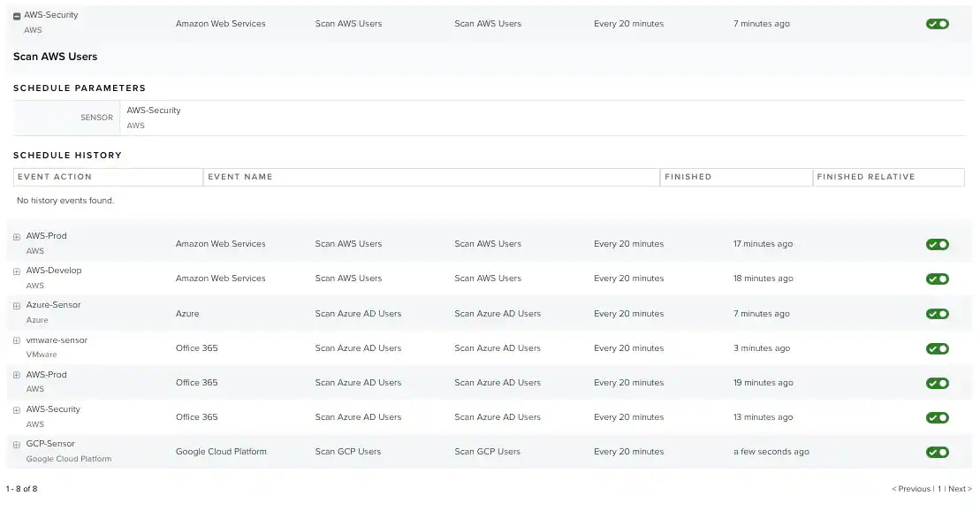980x519 pixels.
Task: Expand the AWS-Develop schedule row
Action: (x=17, y=271)
